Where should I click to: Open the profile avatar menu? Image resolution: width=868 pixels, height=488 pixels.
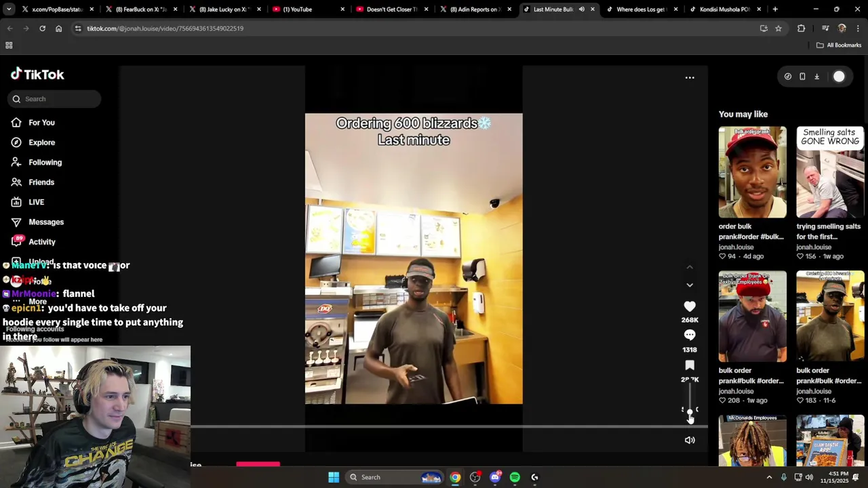click(839, 77)
